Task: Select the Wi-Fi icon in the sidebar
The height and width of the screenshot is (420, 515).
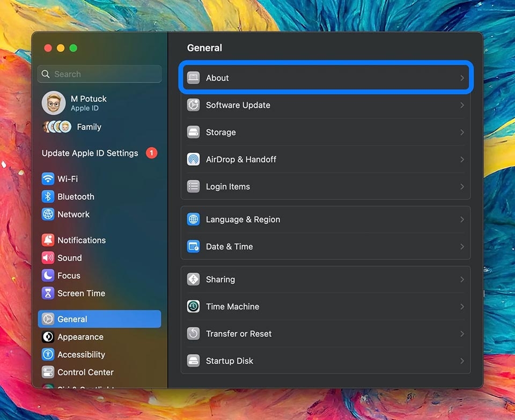Action: tap(47, 179)
